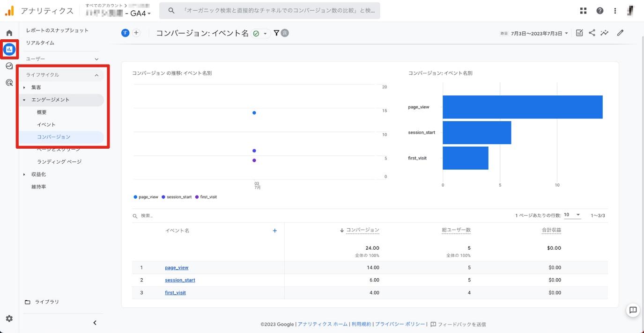Click the table search field 検索
The height and width of the screenshot is (333, 644).
coord(147,216)
